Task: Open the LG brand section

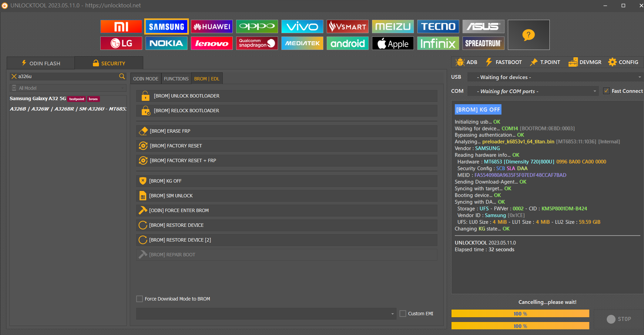Action: click(x=121, y=43)
